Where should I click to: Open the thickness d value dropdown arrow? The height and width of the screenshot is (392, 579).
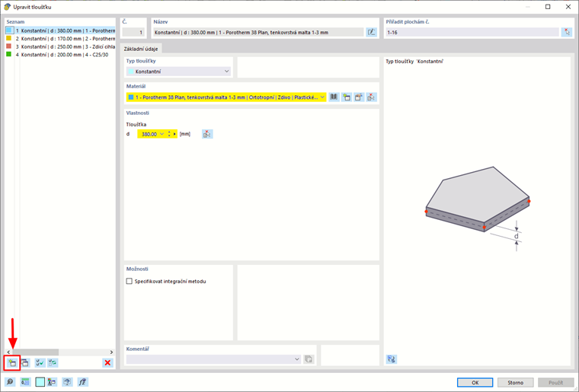(162, 134)
